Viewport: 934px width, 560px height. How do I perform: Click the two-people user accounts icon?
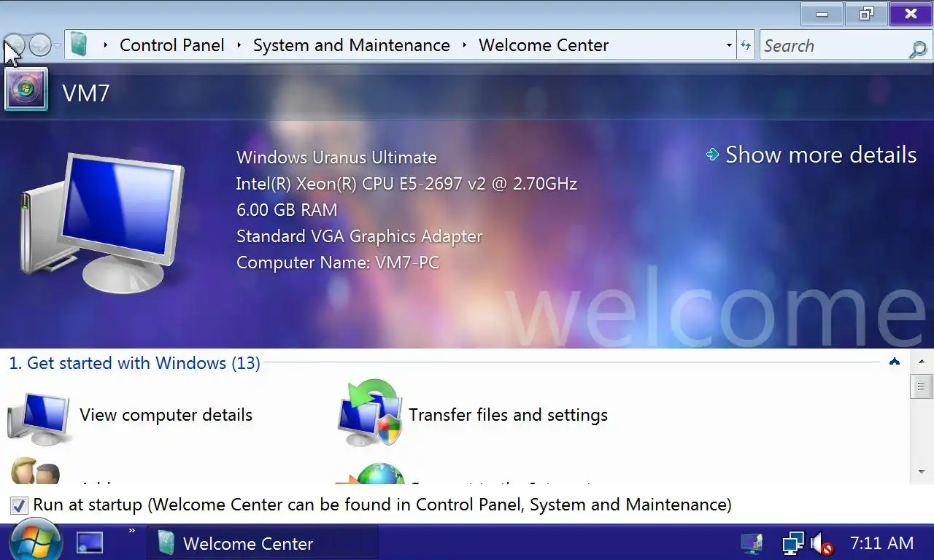[35, 470]
